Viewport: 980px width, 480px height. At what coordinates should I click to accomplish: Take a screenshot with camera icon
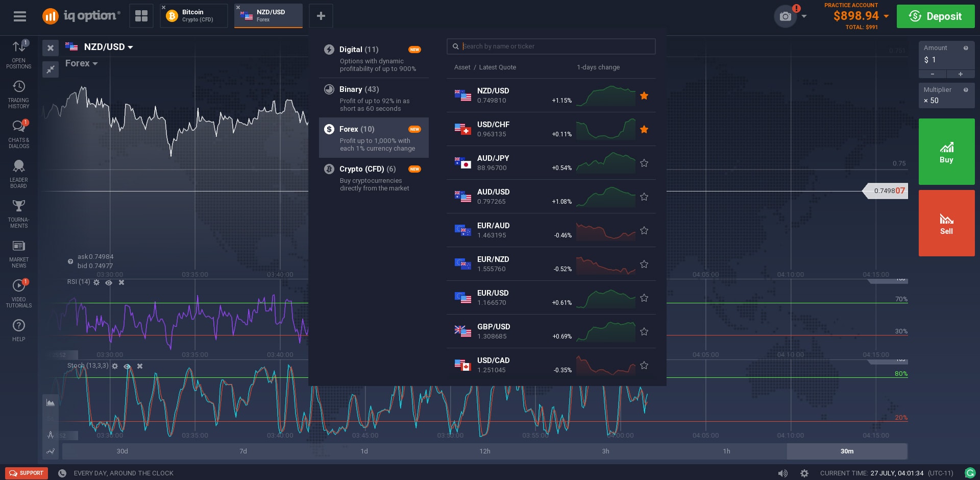point(786,16)
